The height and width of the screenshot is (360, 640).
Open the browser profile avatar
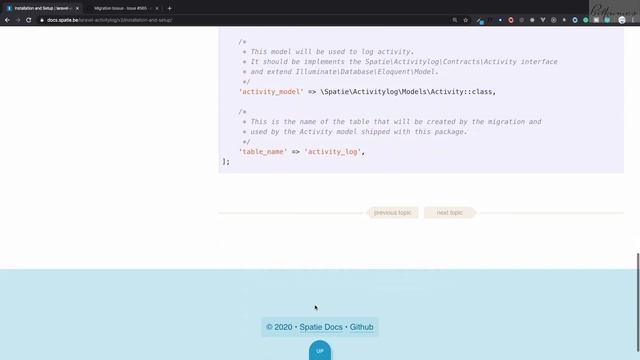pos(622,20)
